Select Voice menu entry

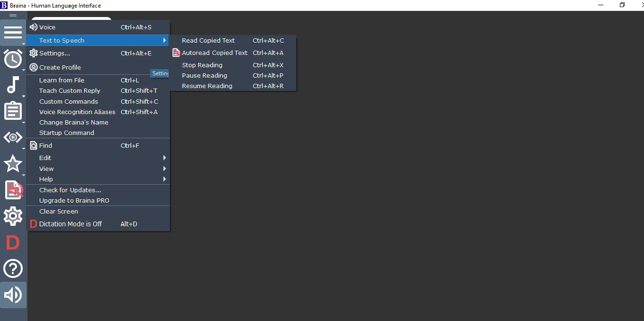point(98,27)
